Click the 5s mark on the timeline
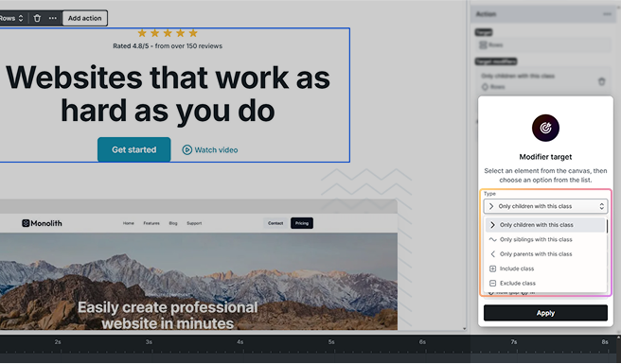This screenshot has height=364, width=621. point(331,342)
